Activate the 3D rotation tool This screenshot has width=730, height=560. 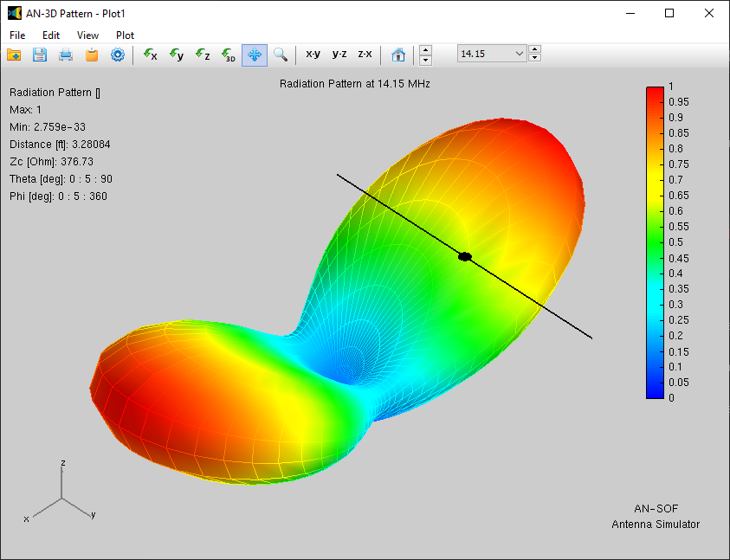coord(229,55)
